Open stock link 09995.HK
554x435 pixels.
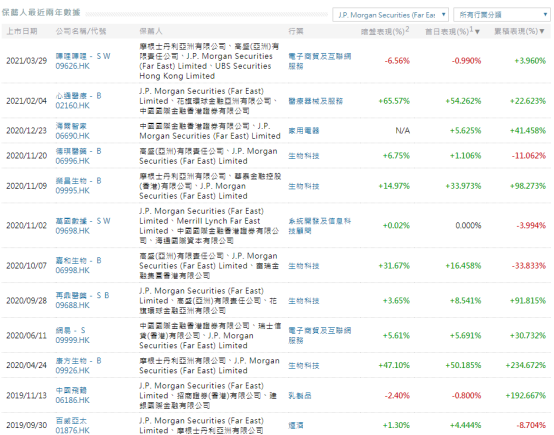point(72,191)
